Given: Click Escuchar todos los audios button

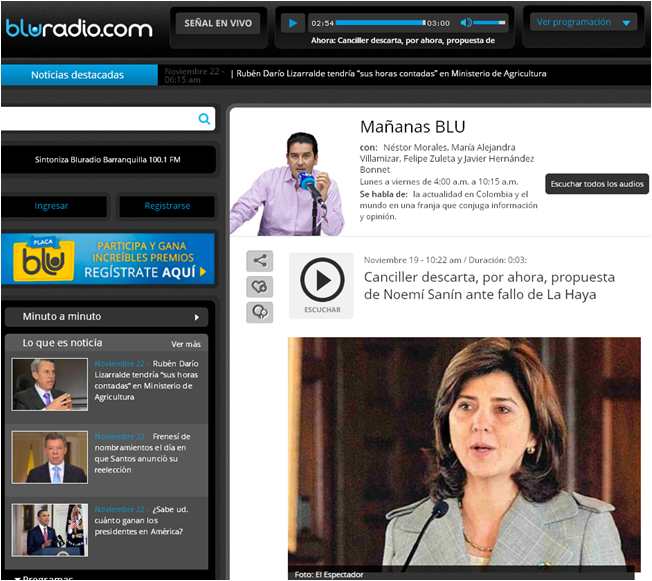Looking at the screenshot, I should (597, 184).
